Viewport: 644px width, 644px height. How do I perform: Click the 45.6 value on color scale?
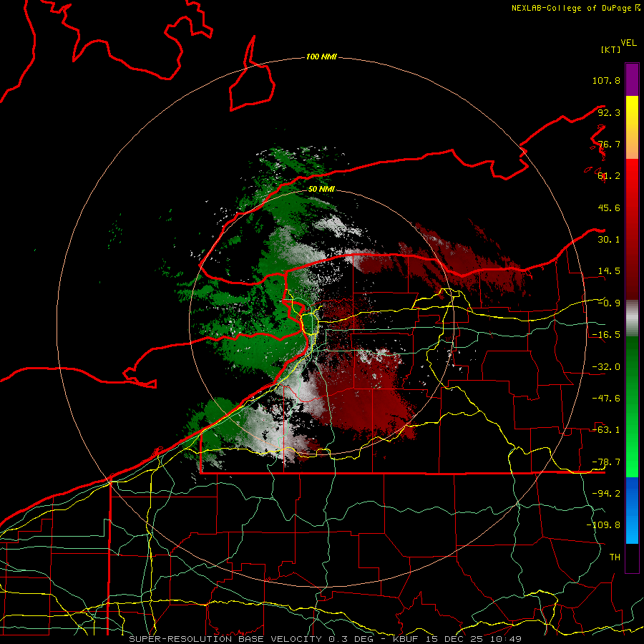point(609,208)
